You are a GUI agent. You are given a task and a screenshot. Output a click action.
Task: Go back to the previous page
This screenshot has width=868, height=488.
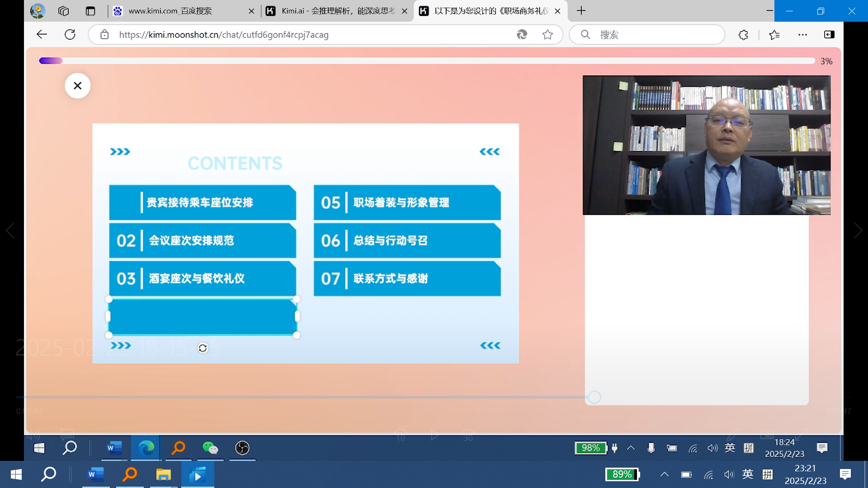pos(42,34)
